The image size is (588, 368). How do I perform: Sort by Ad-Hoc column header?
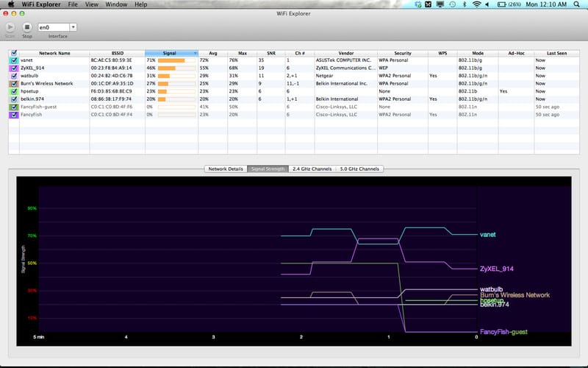516,53
